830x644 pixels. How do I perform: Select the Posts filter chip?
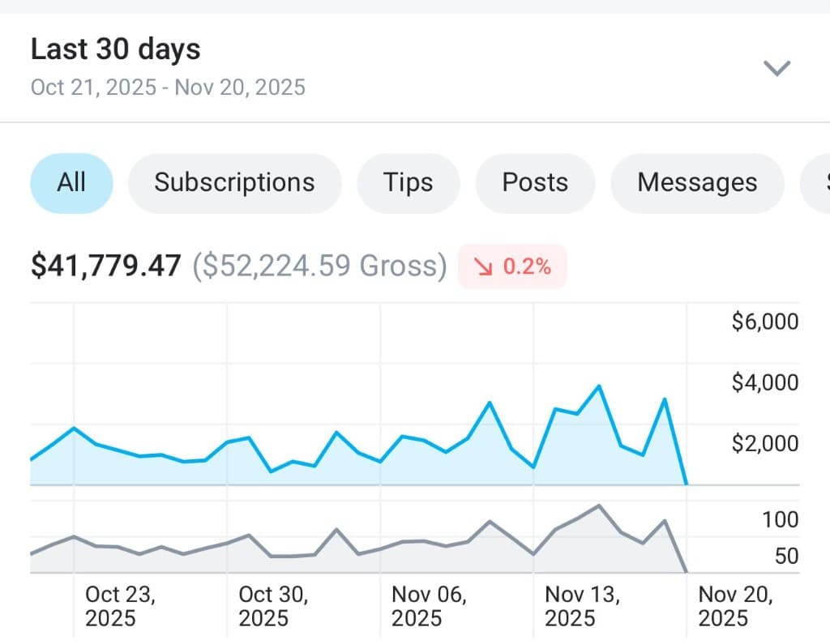pos(535,182)
